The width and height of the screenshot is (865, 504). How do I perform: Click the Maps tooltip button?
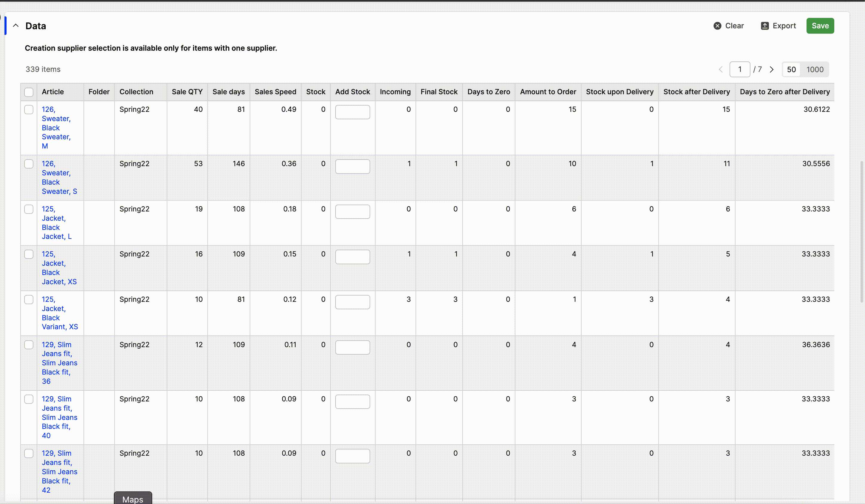click(133, 499)
